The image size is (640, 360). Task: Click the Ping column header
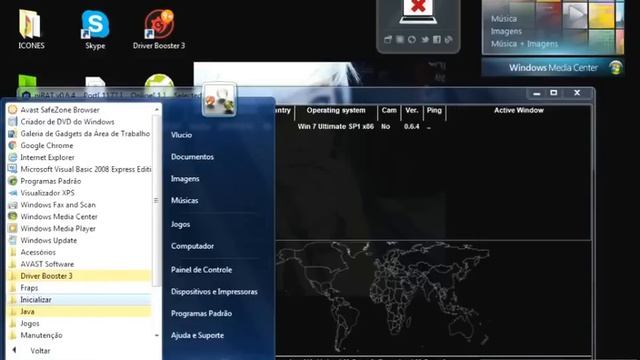[434, 110]
